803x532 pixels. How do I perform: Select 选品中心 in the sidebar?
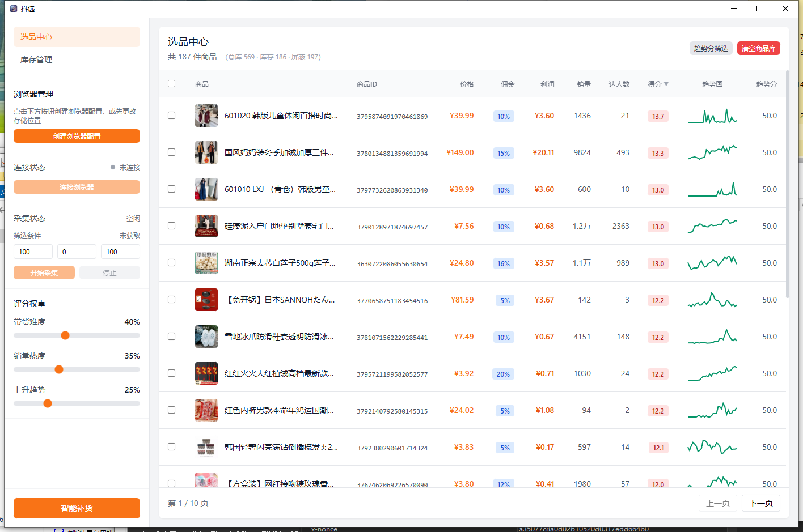pos(35,36)
